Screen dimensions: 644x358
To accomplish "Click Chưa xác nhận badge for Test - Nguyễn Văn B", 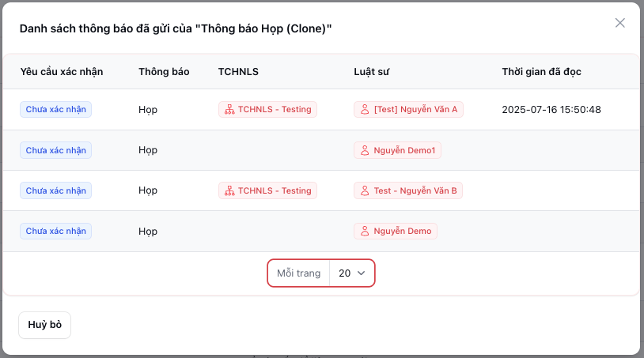I will [x=55, y=190].
